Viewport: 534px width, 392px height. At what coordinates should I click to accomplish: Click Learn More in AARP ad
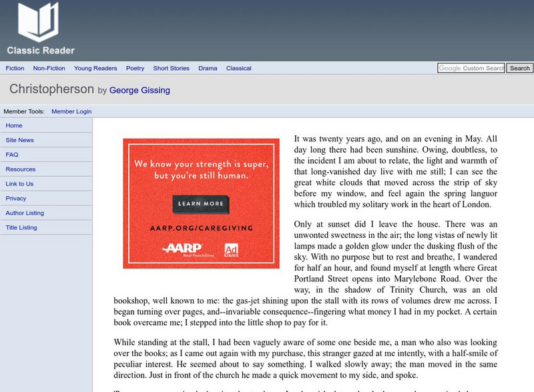click(201, 204)
